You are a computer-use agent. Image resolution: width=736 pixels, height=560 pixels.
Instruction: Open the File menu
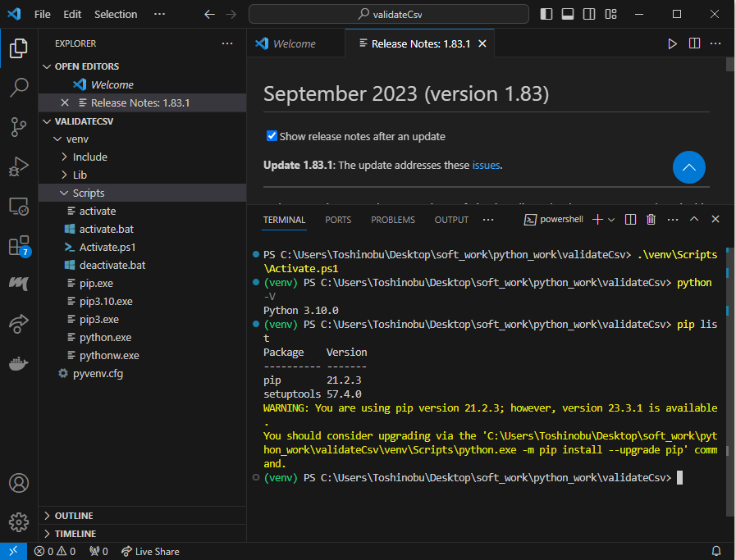[42, 14]
